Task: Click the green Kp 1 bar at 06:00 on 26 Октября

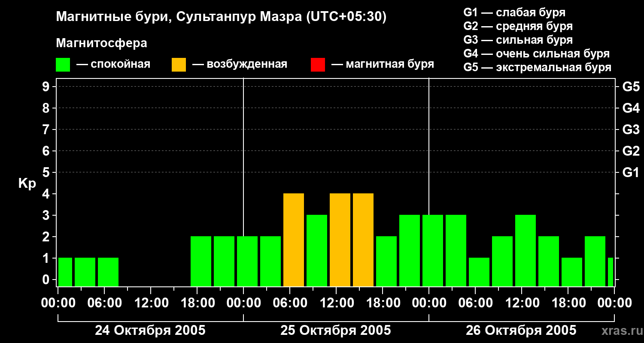Action: pos(479,272)
